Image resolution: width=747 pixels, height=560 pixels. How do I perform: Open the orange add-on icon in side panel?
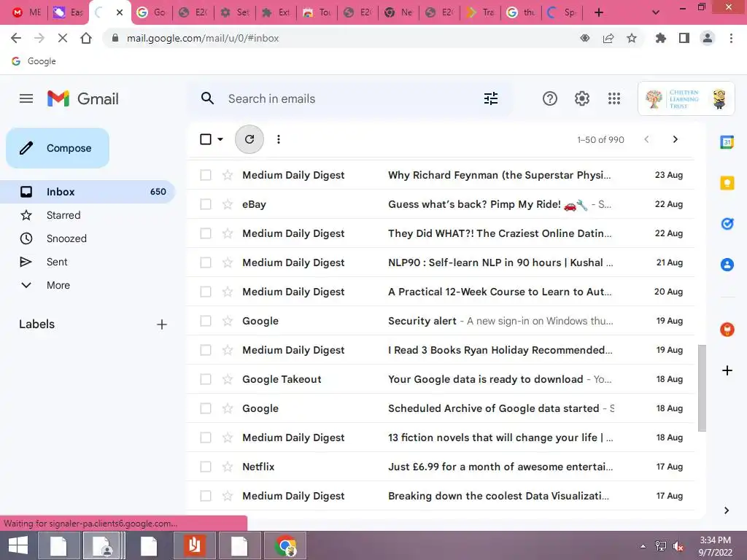point(727,329)
